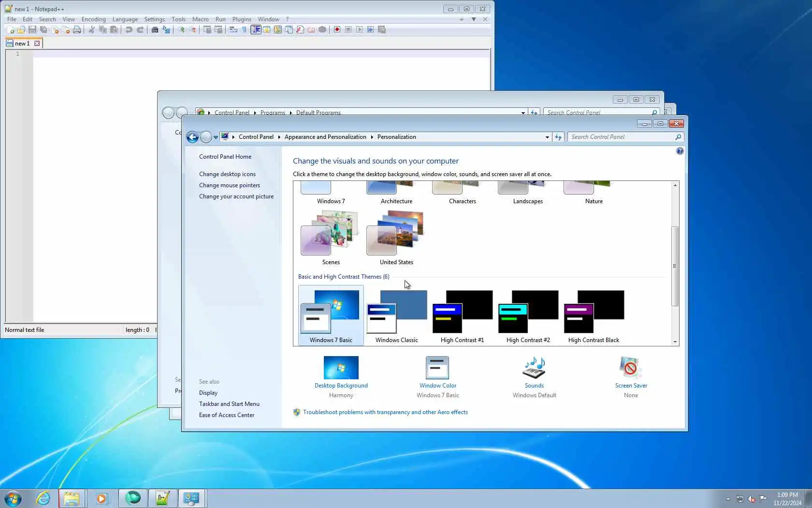The width and height of the screenshot is (812, 508).
Task: Toggle Show All Characters pilcrow icon
Action: pos(245,30)
